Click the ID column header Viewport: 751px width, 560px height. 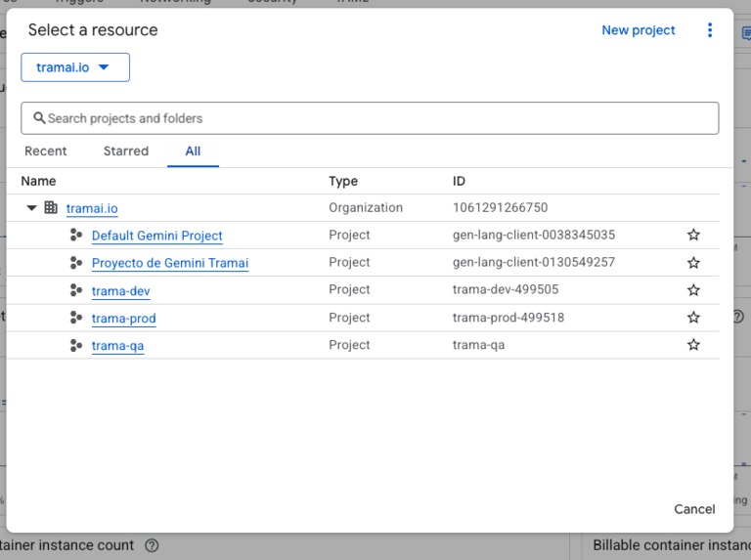tap(459, 181)
